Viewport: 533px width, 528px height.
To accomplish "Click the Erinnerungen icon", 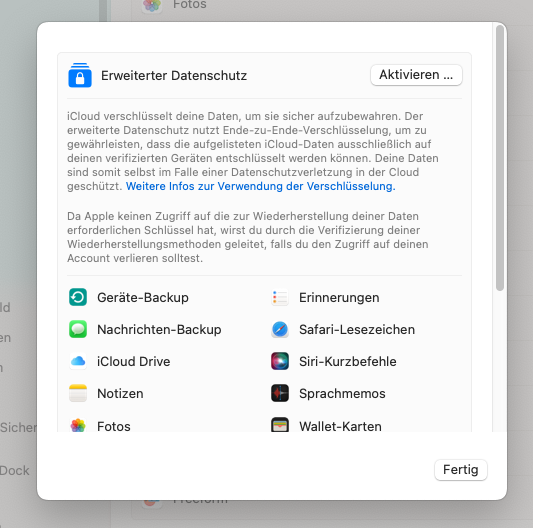I will click(280, 297).
